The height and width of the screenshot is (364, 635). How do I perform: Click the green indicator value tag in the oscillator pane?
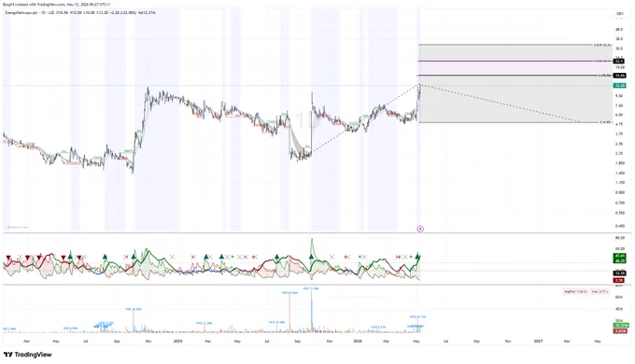pyautogui.click(x=620, y=259)
